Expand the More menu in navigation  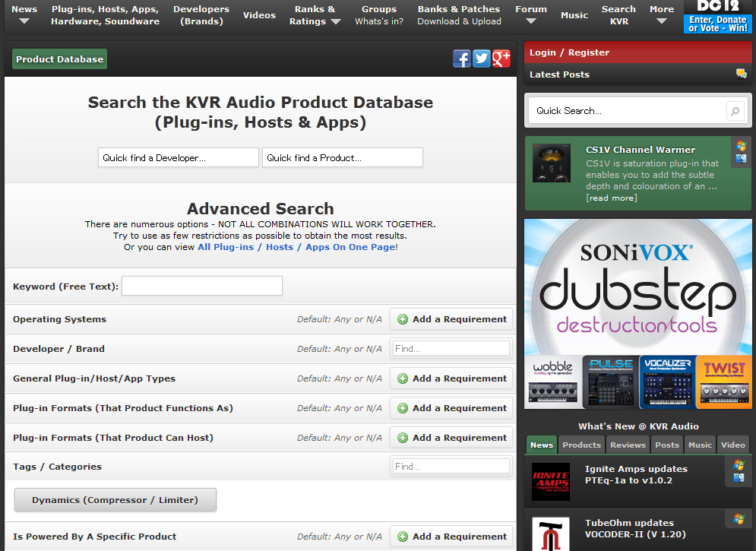coord(661,15)
